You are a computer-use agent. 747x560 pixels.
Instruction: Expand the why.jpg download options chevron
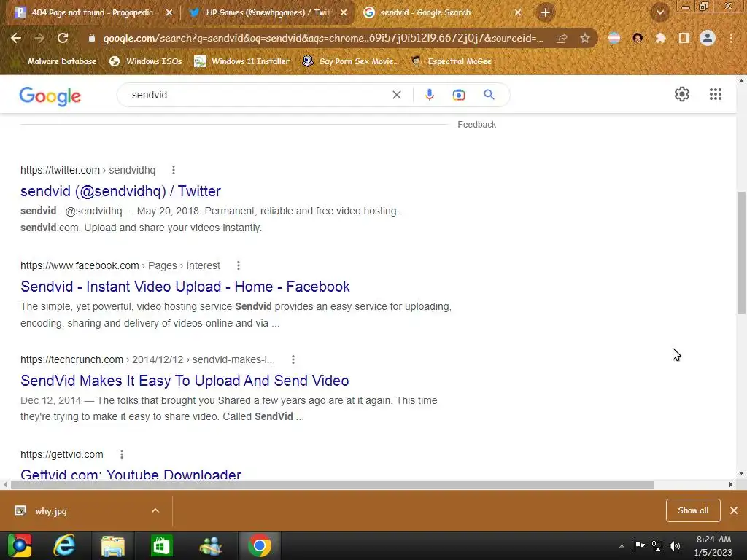(x=155, y=510)
